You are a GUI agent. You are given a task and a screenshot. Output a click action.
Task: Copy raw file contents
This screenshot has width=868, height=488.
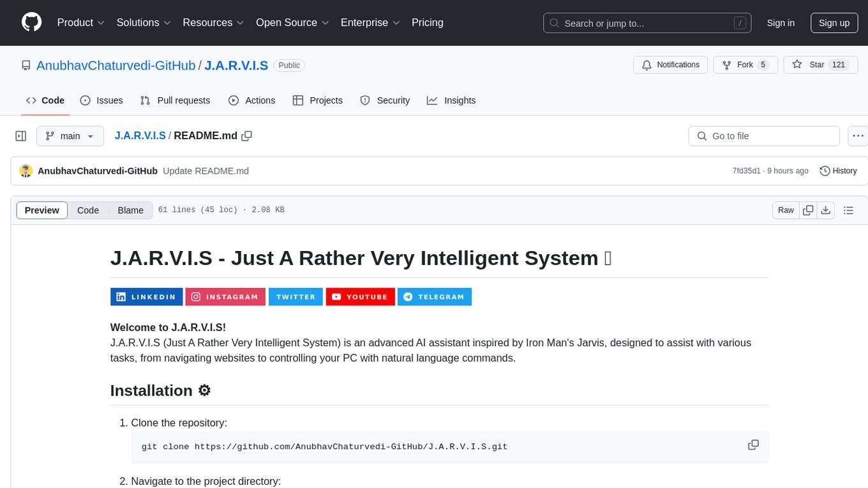pos(808,210)
